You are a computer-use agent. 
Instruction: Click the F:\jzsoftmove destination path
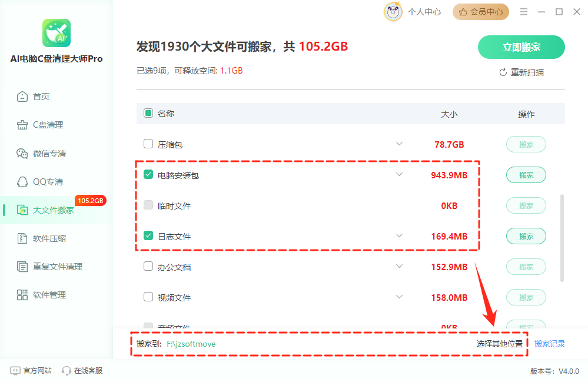pyautogui.click(x=191, y=344)
